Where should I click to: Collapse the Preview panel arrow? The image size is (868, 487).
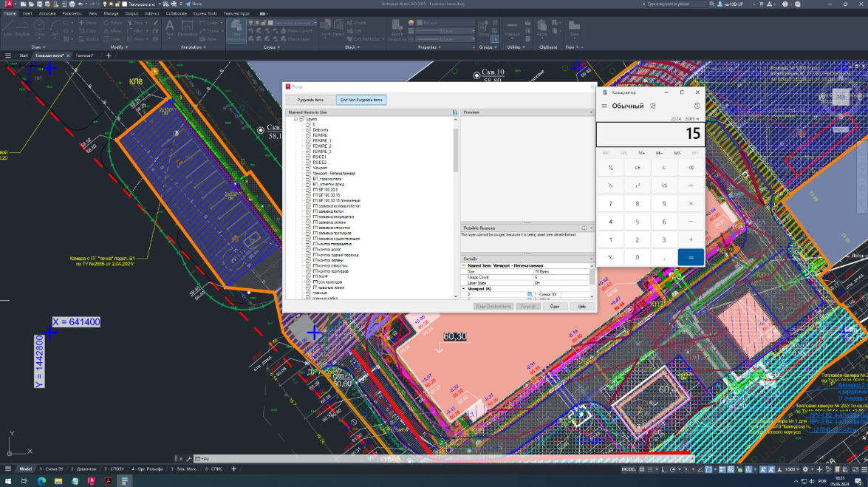pos(591,112)
